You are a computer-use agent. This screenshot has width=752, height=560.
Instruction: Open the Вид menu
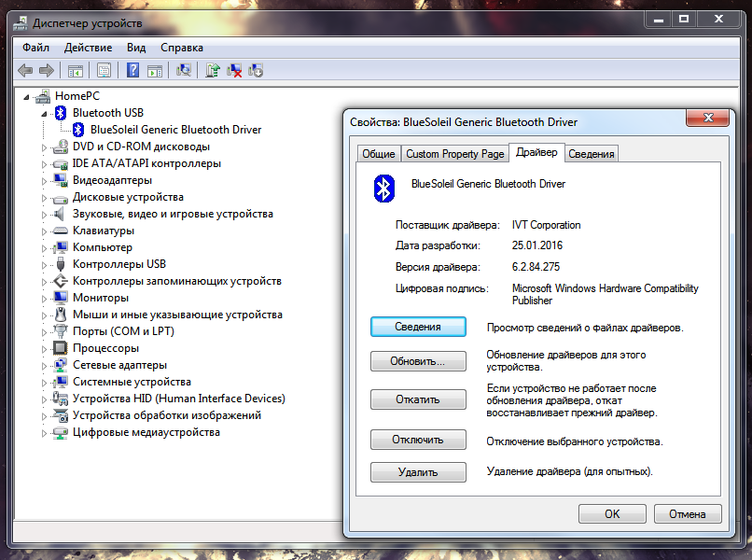coord(136,48)
